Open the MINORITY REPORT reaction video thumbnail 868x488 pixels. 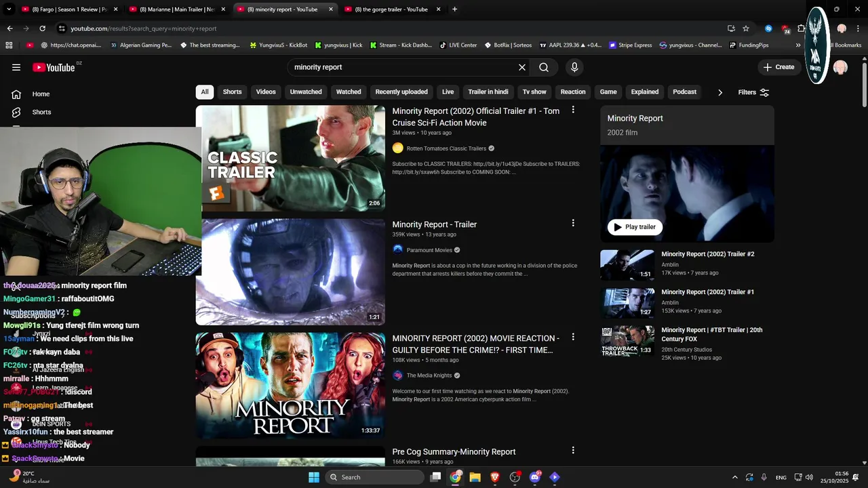point(290,385)
